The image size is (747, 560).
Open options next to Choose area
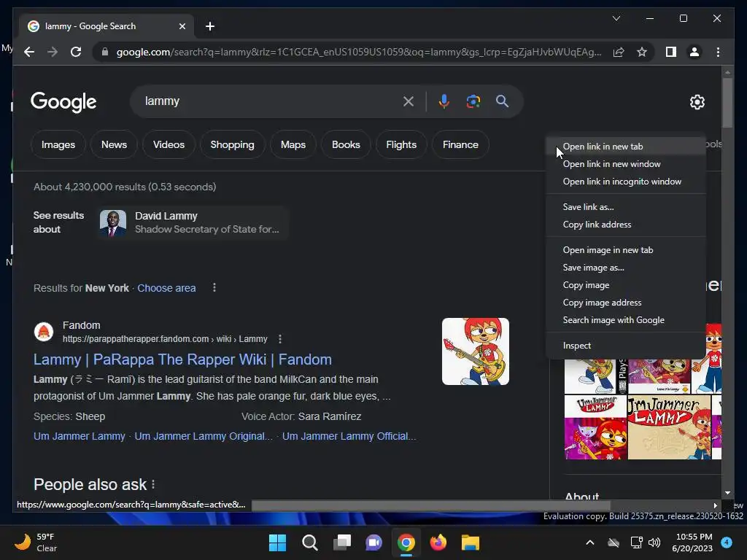pos(214,287)
